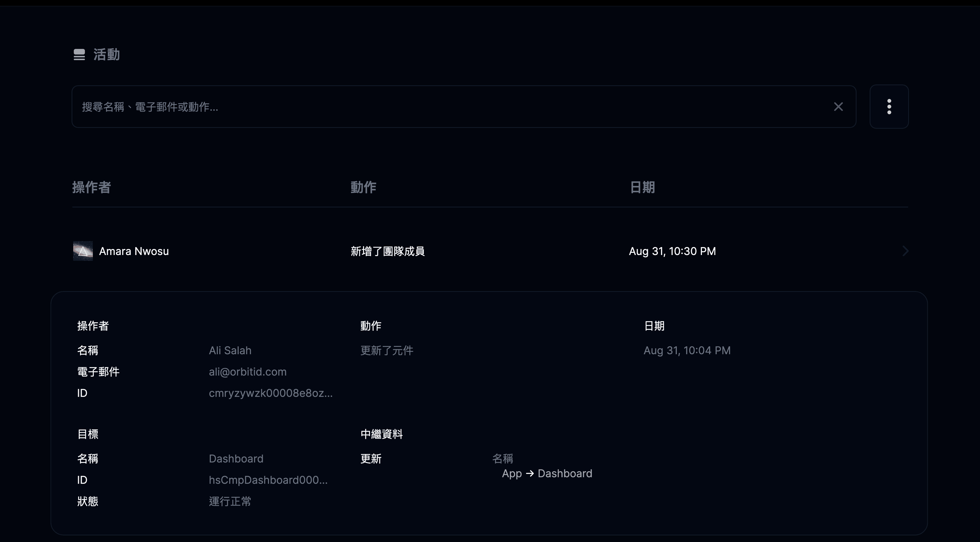The image size is (980, 542).
Task: Click the email ali@orbitid.com
Action: point(248,371)
